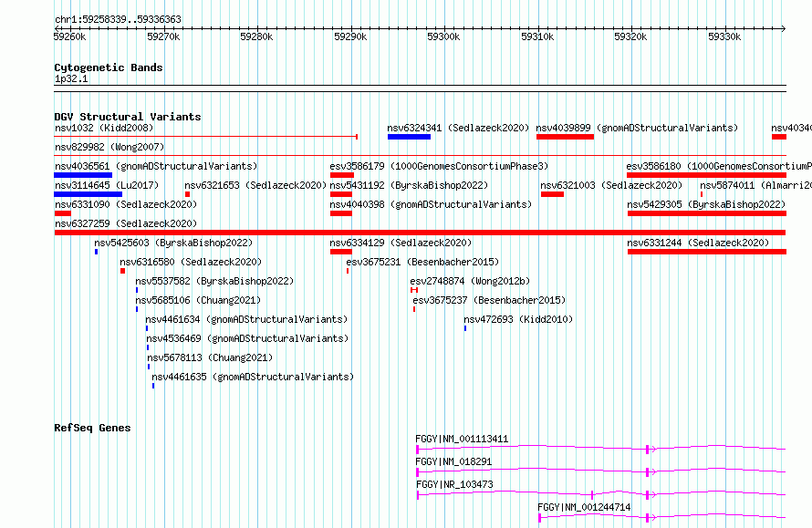This screenshot has height=528, width=812.
Task: Select the DGV Structural Variants track title
Action: (x=128, y=117)
